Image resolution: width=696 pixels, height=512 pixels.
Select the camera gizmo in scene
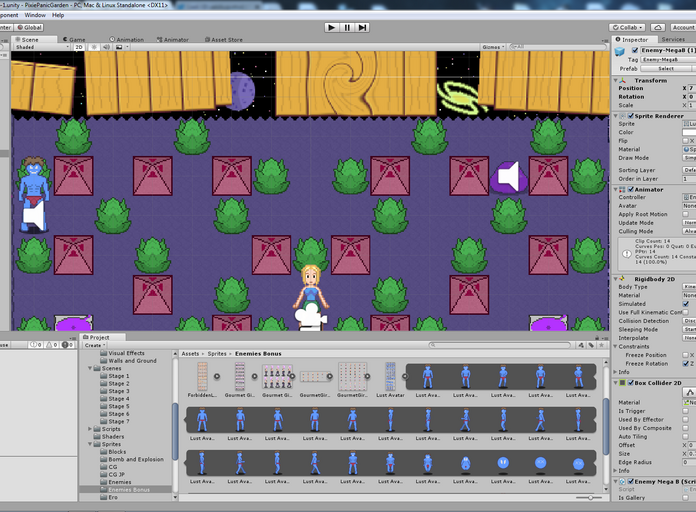[311, 319]
